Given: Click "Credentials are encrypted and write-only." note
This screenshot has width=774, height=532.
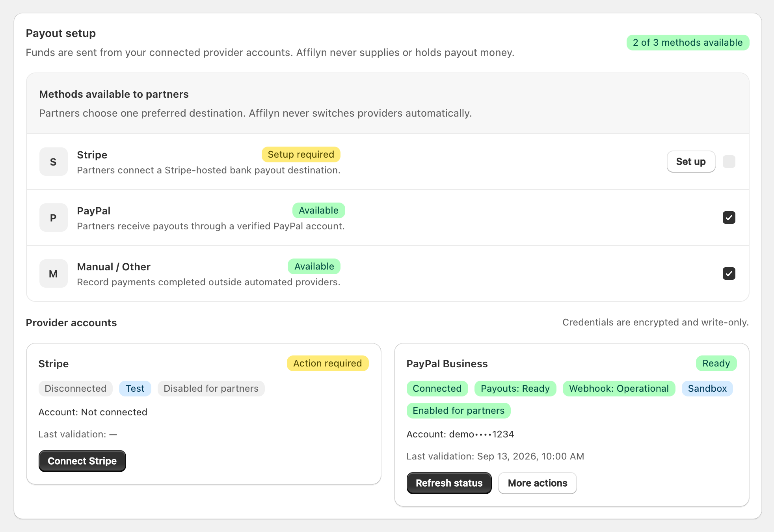Looking at the screenshot, I should pos(655,322).
